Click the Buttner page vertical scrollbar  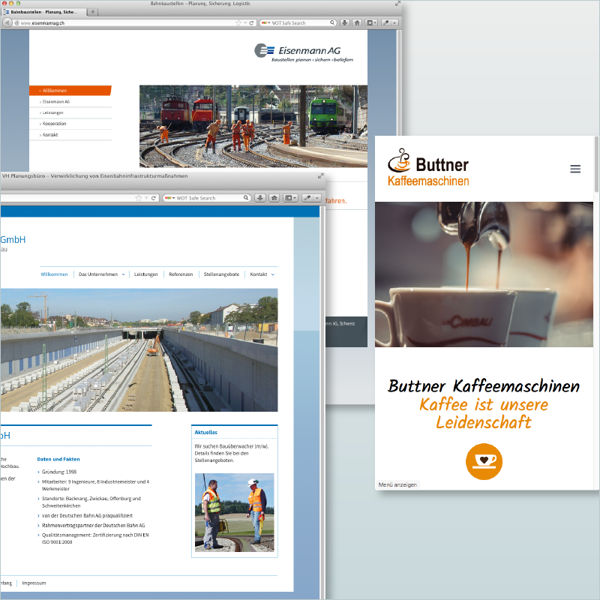point(596,165)
